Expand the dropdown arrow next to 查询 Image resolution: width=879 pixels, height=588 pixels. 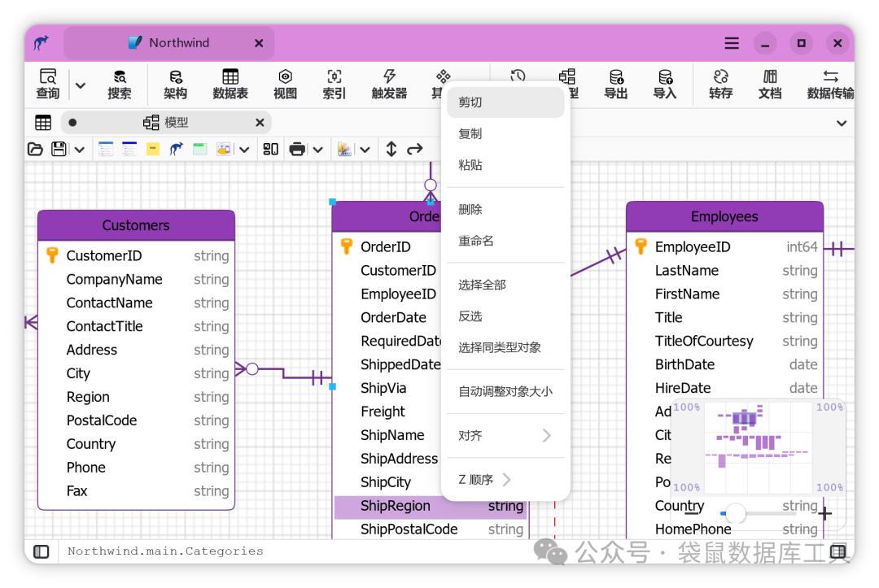pos(80,85)
